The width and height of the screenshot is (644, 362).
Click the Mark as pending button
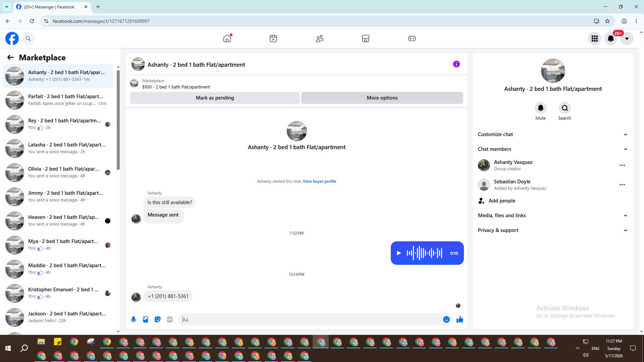coord(215,98)
